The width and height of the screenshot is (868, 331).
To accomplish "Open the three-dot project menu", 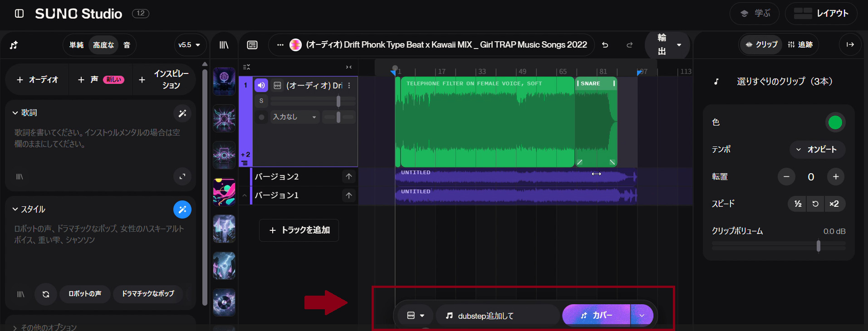I will [x=280, y=45].
